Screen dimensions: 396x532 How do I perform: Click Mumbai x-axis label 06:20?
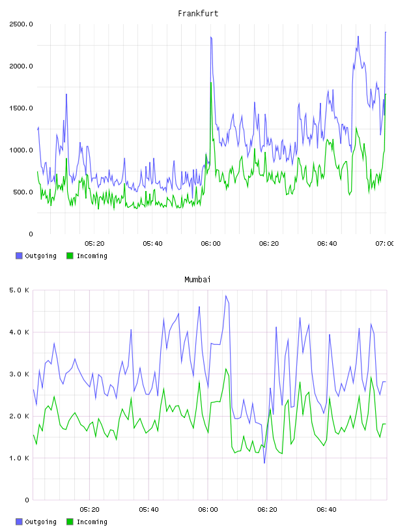coord(267,510)
